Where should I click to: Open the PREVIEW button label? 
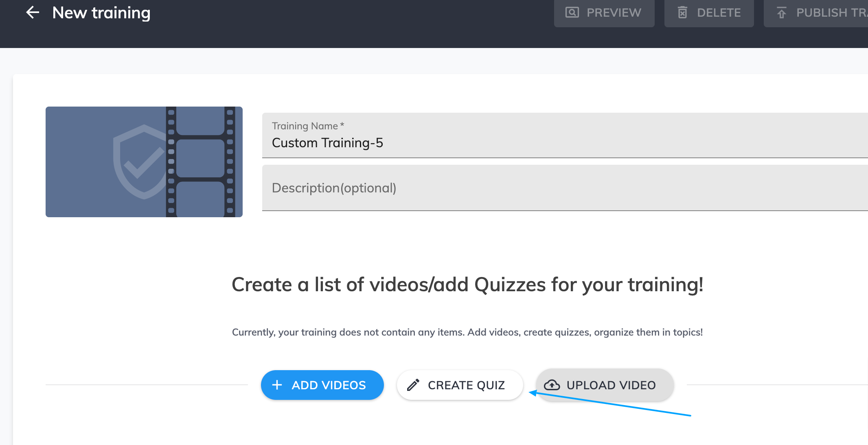tap(614, 13)
